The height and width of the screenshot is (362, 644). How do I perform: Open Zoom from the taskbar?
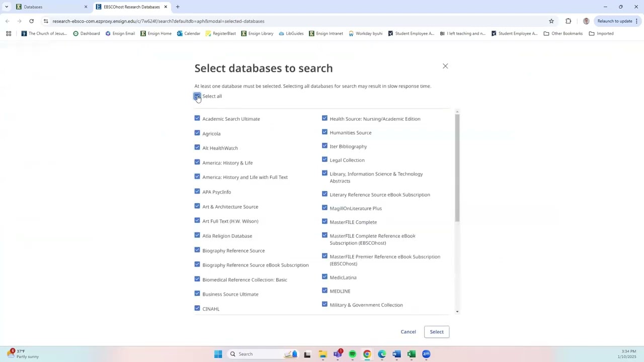point(426,354)
